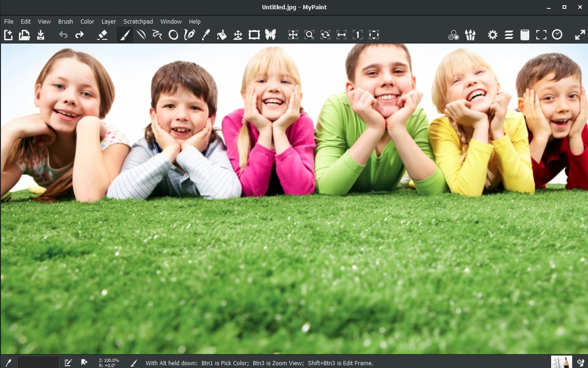
Task: Activate the Color Picker tool
Action: [206, 35]
